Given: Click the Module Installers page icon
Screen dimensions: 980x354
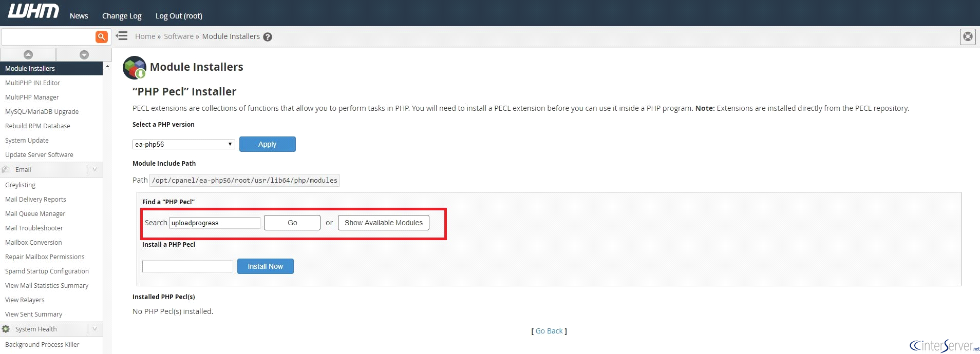Looking at the screenshot, I should (135, 68).
